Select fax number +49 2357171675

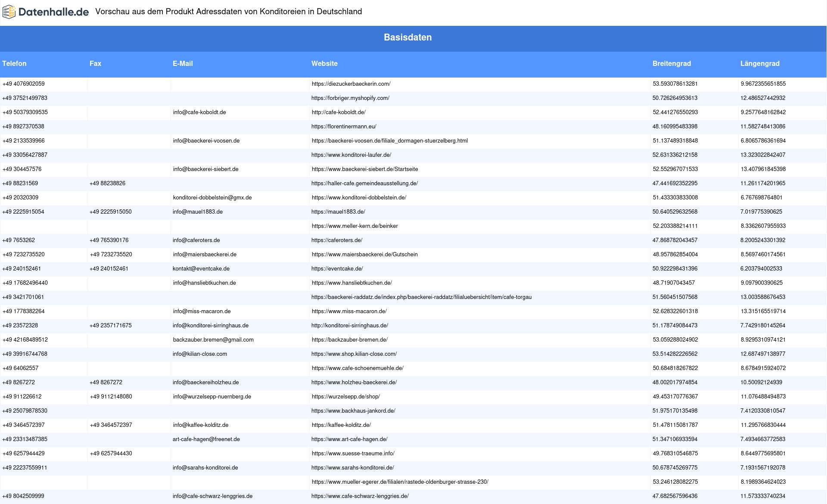pos(111,326)
